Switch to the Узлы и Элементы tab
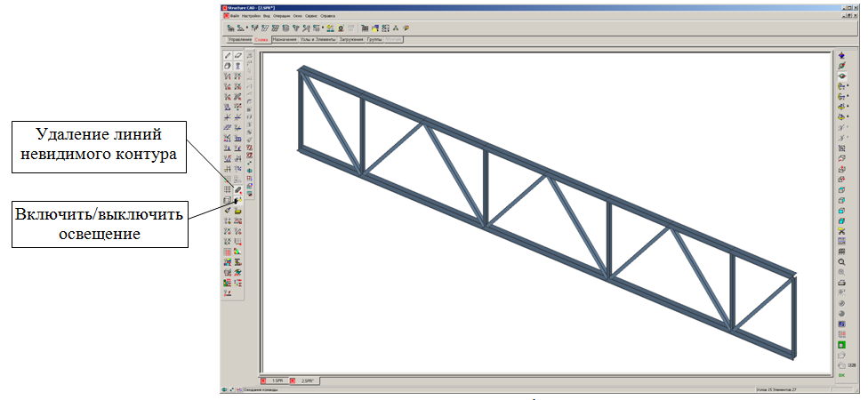Viewport: 868px width, 400px height. [x=317, y=40]
